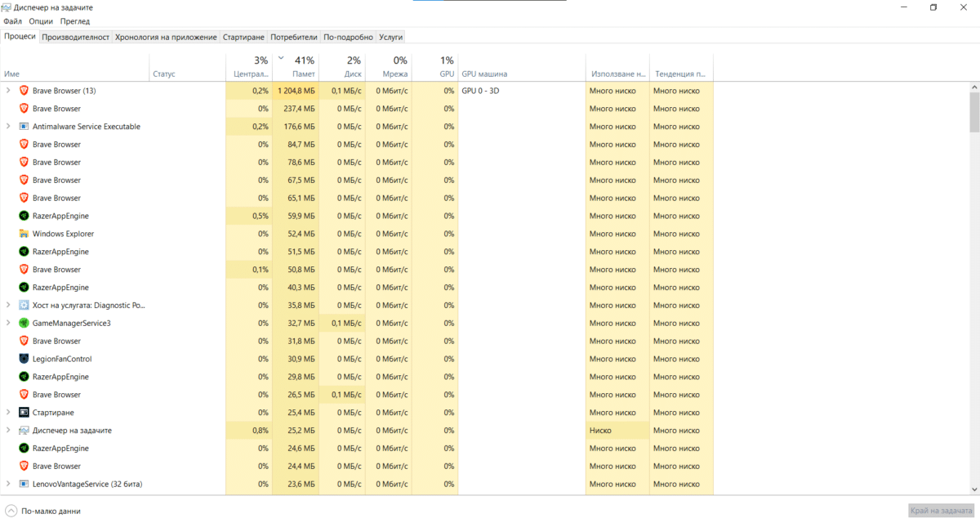Expand the GameManagerService3 row

coord(8,323)
